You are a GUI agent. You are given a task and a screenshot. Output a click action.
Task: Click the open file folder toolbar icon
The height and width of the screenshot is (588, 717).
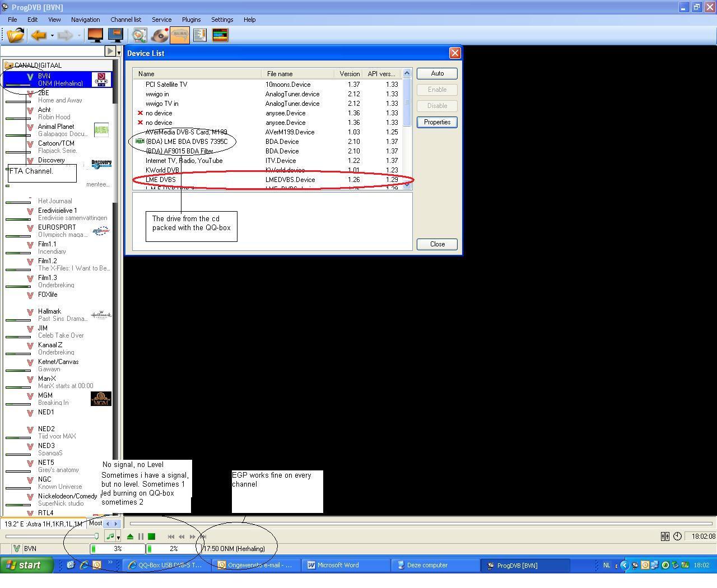[x=16, y=35]
